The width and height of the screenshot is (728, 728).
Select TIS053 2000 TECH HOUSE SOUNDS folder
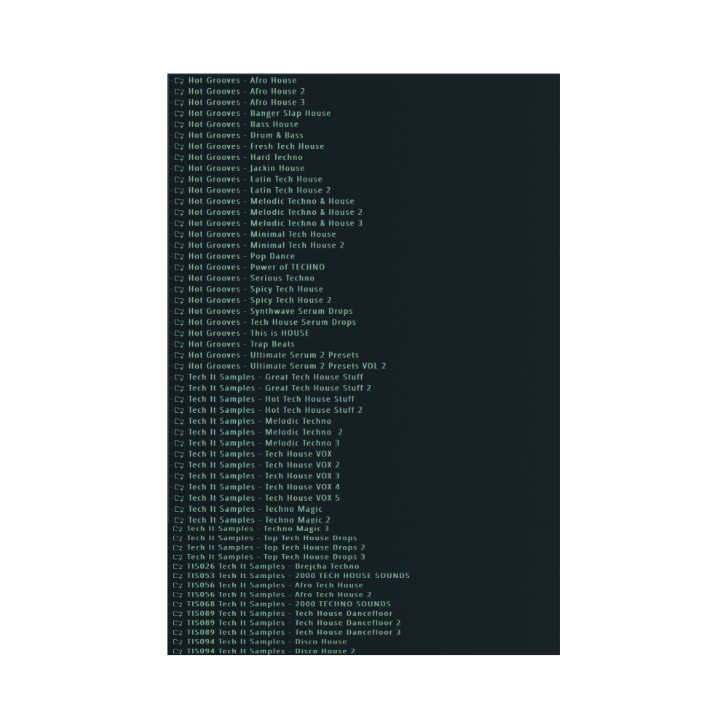[298, 576]
